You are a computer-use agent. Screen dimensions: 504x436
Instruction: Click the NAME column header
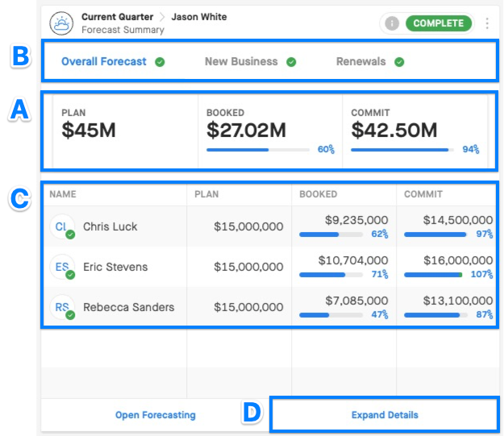coord(63,194)
